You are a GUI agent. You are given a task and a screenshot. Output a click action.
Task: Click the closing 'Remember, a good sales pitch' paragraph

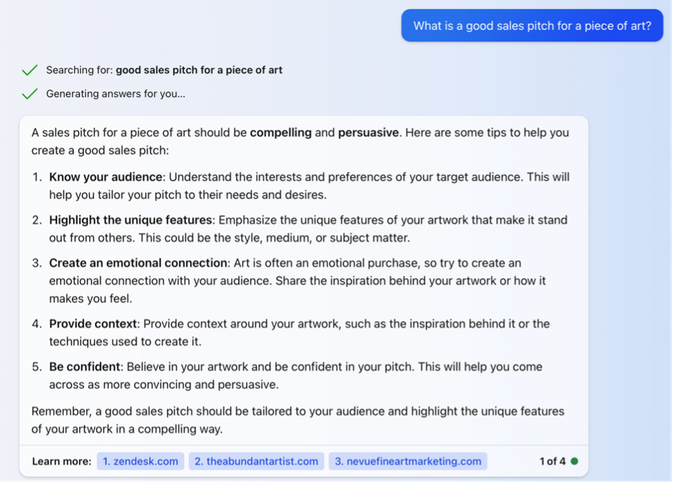pyautogui.click(x=297, y=420)
